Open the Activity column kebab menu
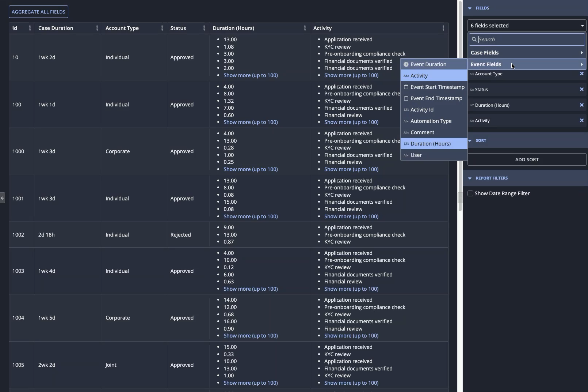The width and height of the screenshot is (588, 392). [443, 28]
